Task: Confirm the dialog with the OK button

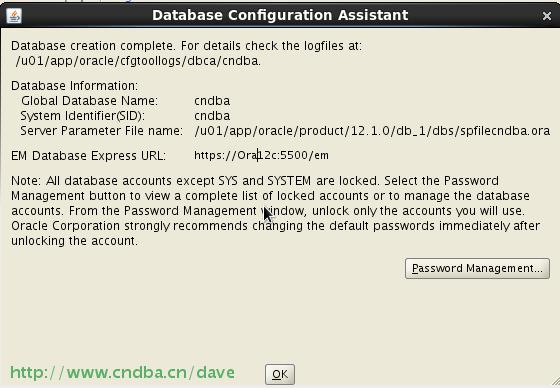Action: pyautogui.click(x=280, y=374)
